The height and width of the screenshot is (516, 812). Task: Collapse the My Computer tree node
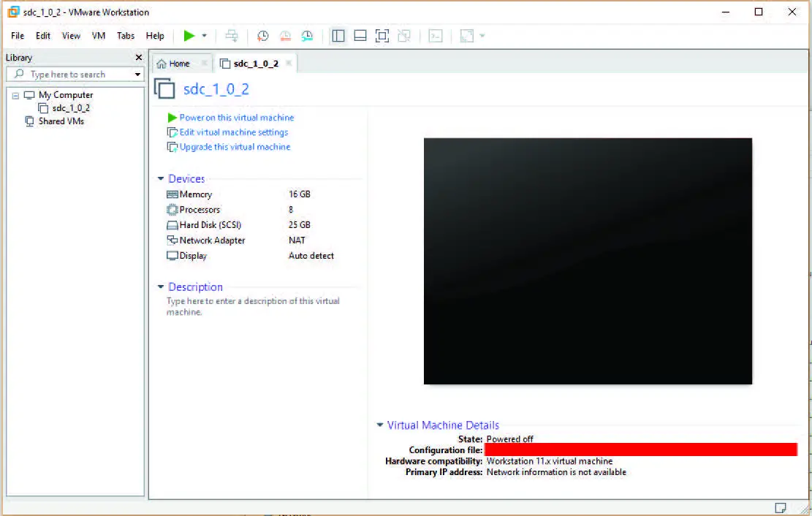[15, 95]
